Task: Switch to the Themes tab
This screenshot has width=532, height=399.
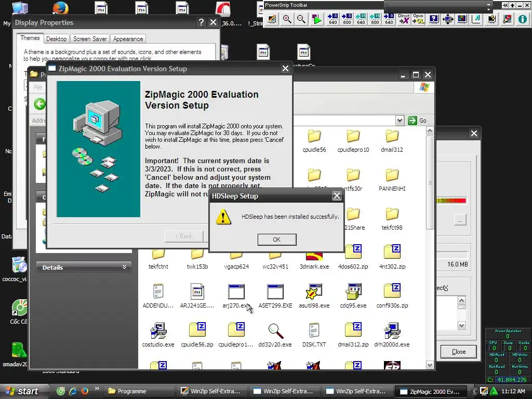Action: click(30, 38)
